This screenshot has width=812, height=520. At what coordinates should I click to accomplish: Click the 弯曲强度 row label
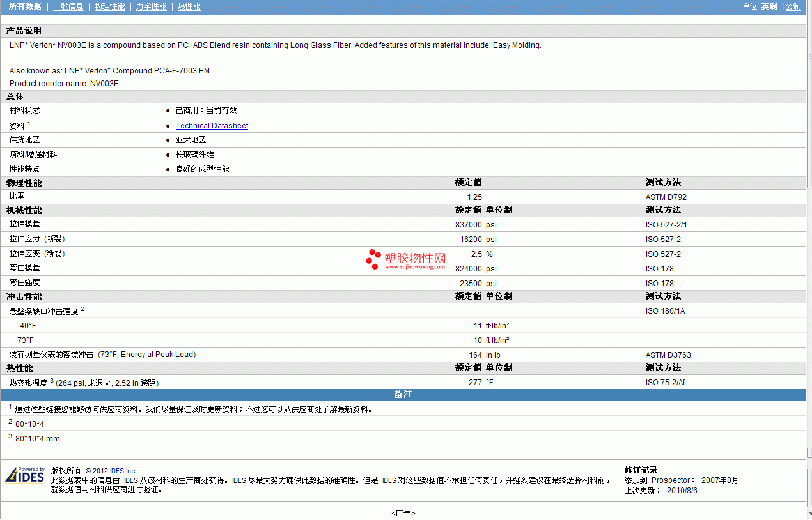point(24,282)
